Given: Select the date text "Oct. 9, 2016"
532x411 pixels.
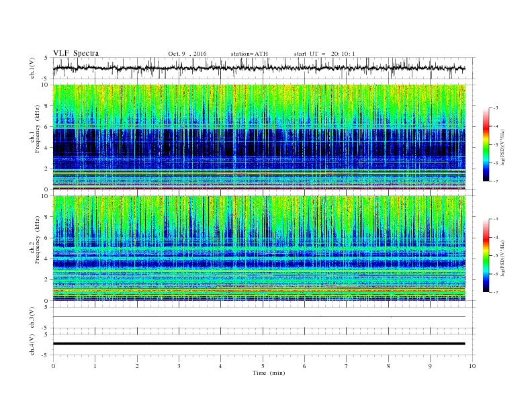Looking at the screenshot, I should click(x=187, y=54).
